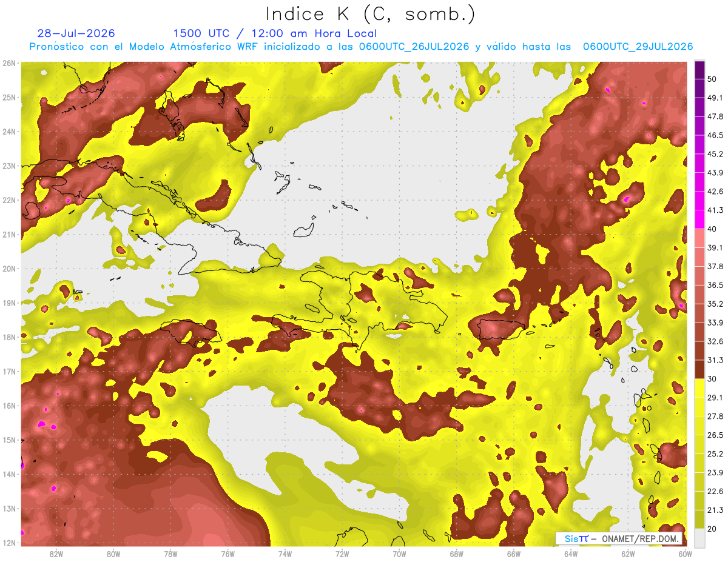This screenshot has height=562, width=728.
Task: Click the "50" colorbar label
Action: click(712, 79)
